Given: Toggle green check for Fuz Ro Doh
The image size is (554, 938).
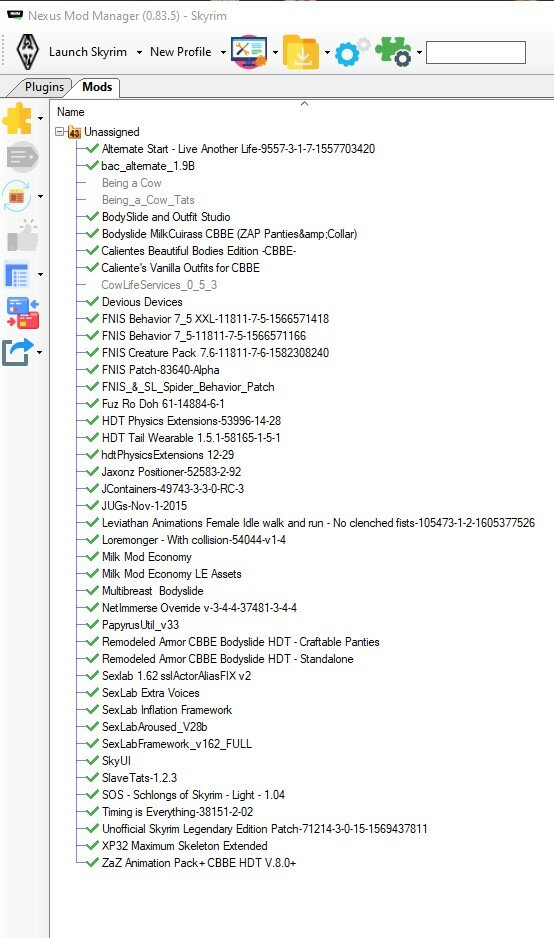Looking at the screenshot, I should click(x=92, y=403).
